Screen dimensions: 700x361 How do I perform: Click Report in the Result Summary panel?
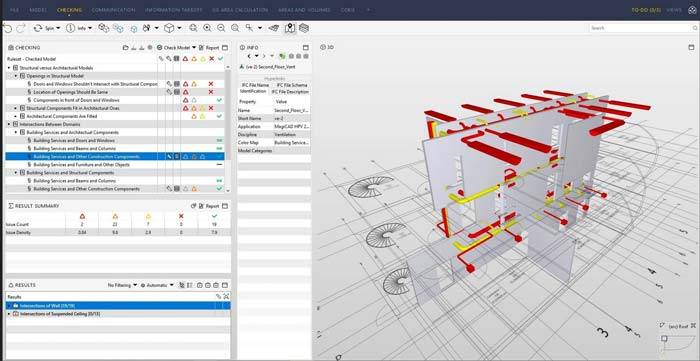click(x=209, y=206)
